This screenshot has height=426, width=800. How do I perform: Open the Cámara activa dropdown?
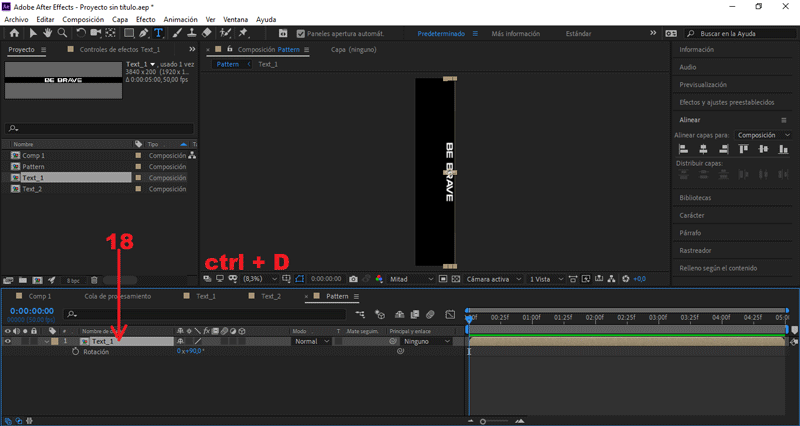click(494, 279)
